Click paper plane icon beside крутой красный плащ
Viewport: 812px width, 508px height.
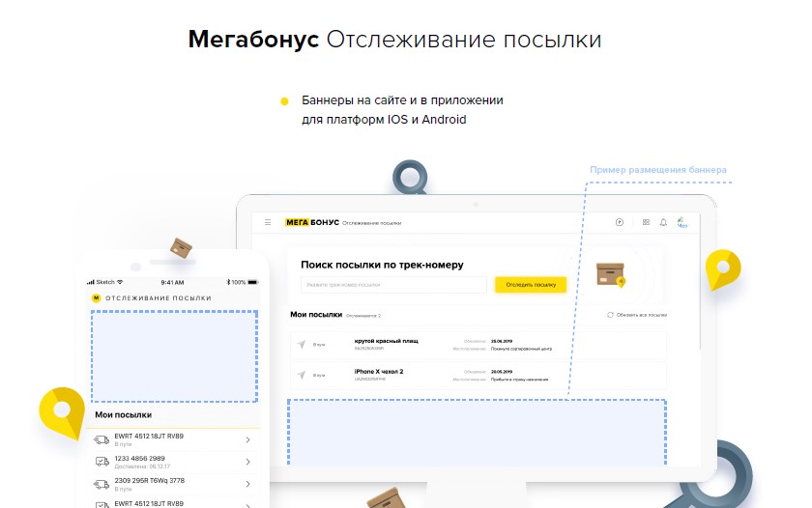pos(302,345)
